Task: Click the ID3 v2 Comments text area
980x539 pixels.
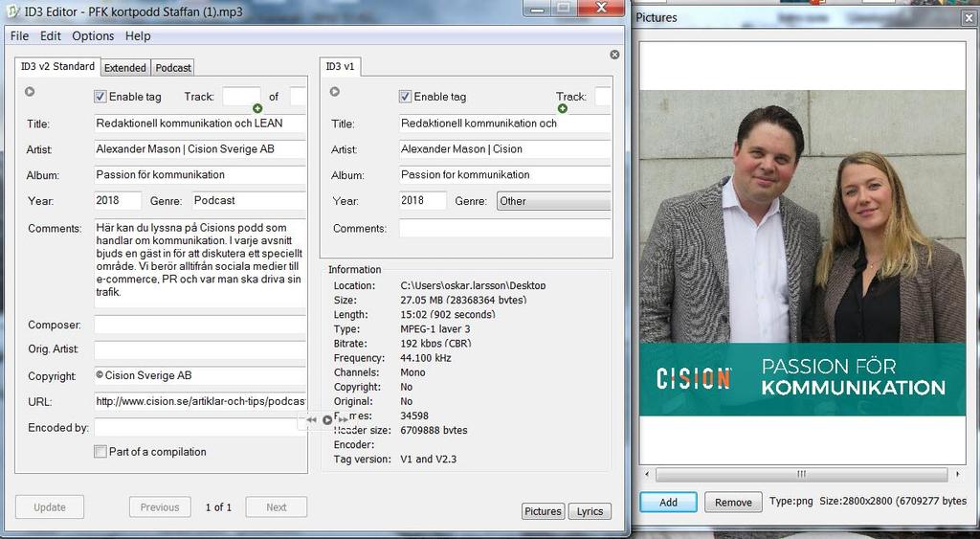Action: point(200,262)
